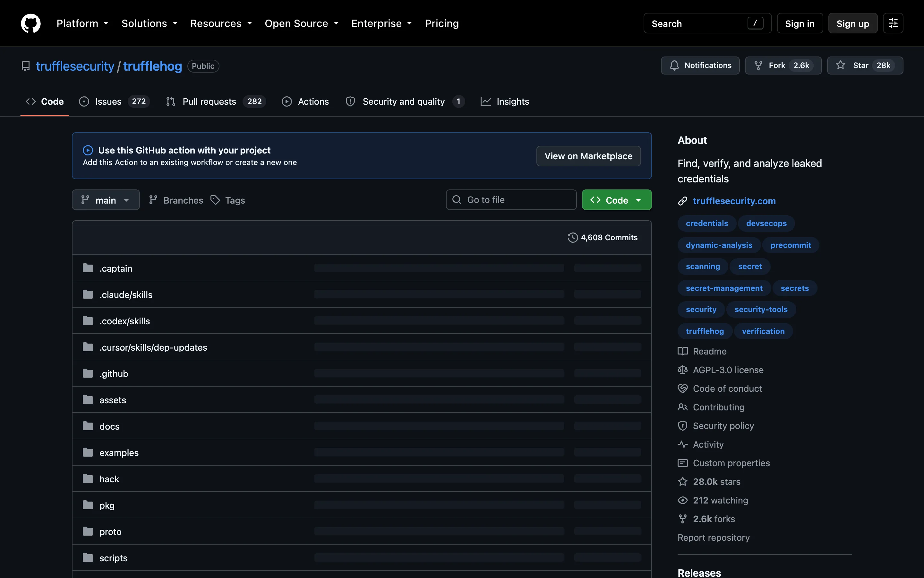Open the trufflesecurity owner link

click(x=75, y=66)
